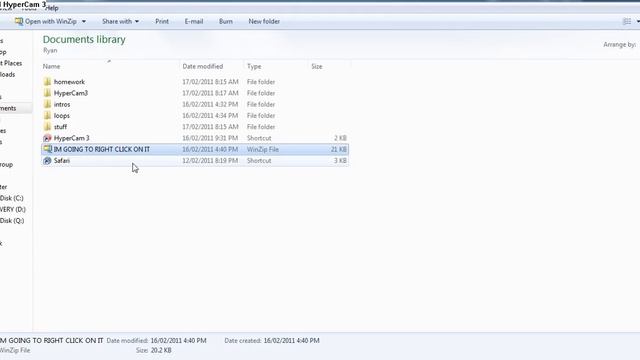Image resolution: width=640 pixels, height=360 pixels.
Task: Click the HyperCam3 folder icon
Action: (47, 93)
